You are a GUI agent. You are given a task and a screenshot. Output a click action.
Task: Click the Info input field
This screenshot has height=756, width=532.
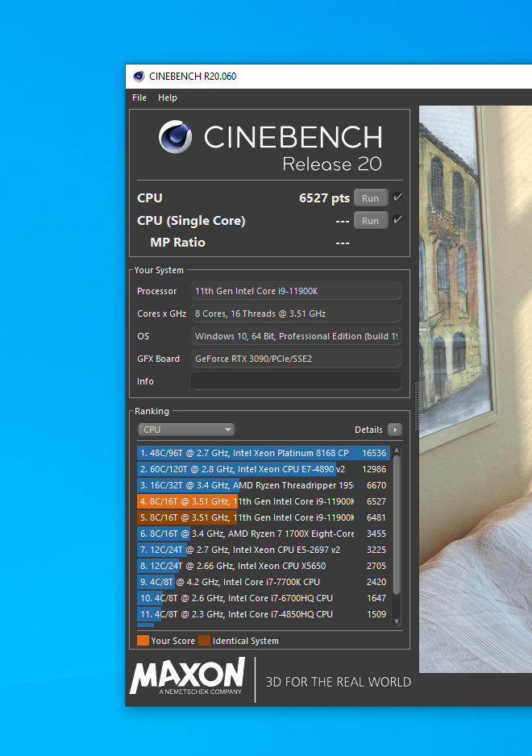296,381
